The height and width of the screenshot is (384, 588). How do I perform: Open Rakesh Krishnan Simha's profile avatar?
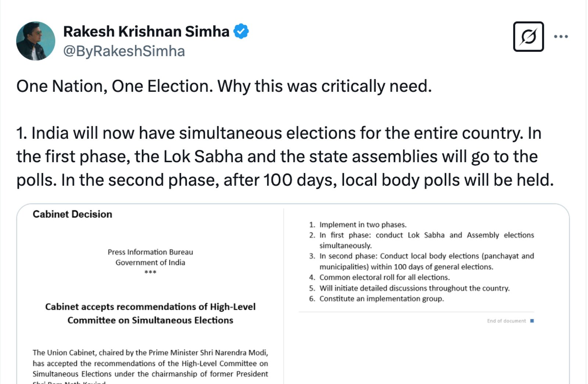click(36, 41)
